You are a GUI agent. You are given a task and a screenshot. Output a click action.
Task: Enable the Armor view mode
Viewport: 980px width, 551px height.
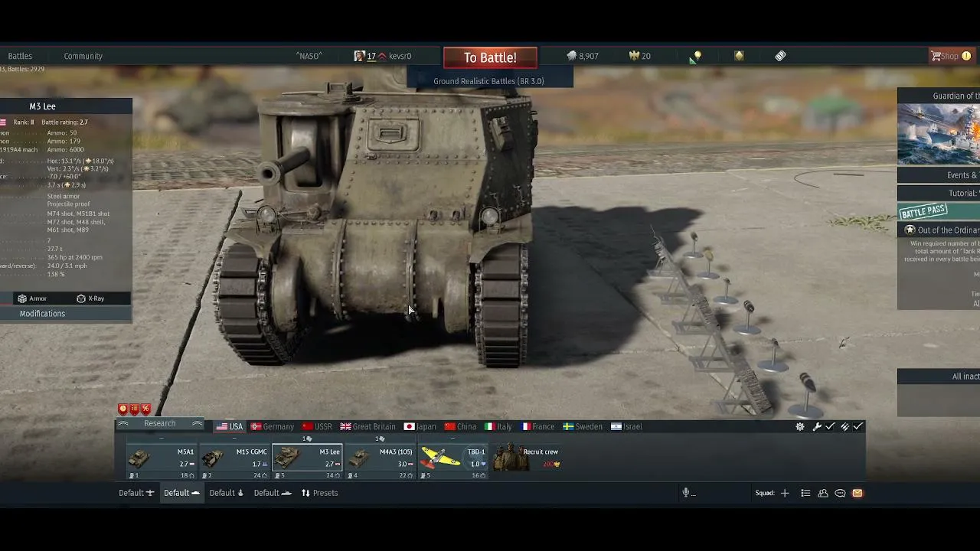click(32, 298)
